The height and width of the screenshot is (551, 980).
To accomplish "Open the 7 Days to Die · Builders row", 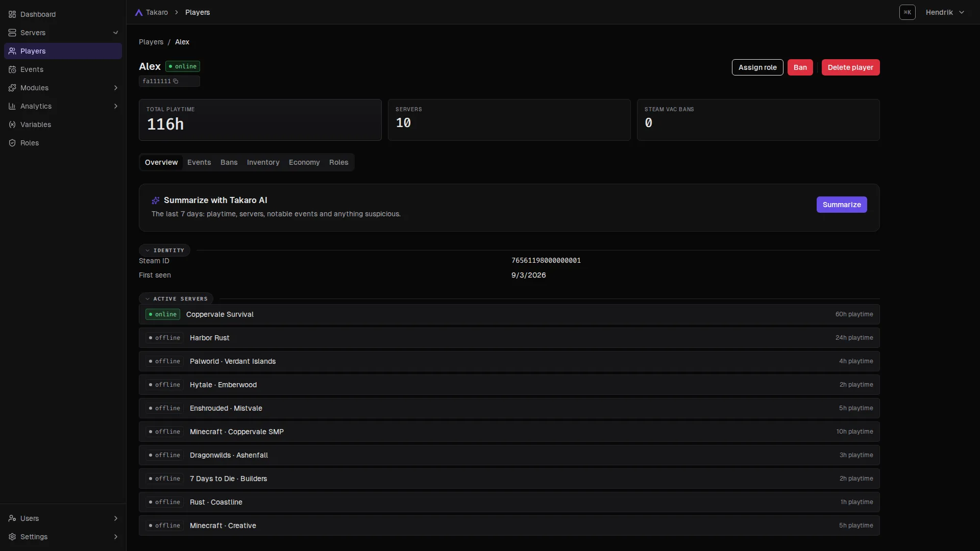I will point(509,479).
